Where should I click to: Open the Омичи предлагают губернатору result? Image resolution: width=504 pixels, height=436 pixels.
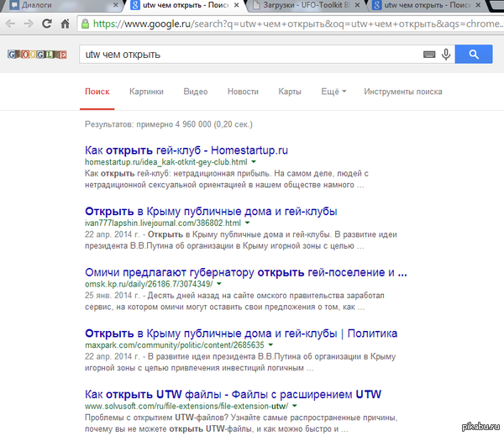tap(246, 272)
